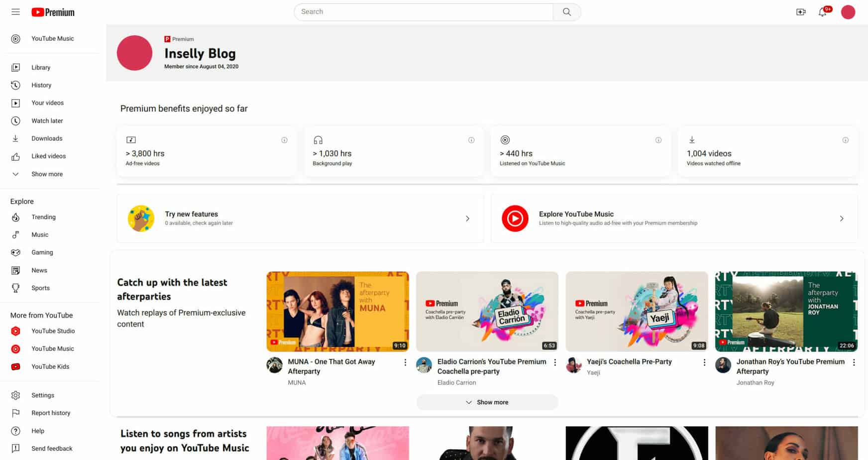Open MUNA afterparty video thumbnail
This screenshot has width=868, height=460.
click(337, 312)
